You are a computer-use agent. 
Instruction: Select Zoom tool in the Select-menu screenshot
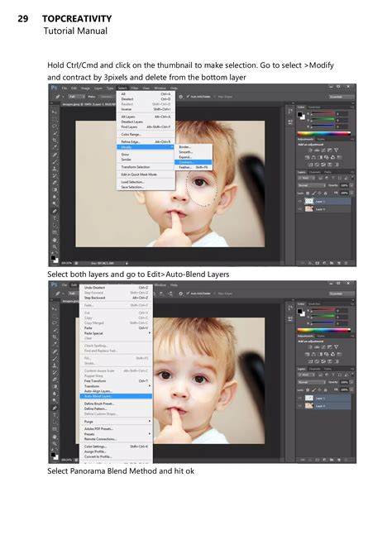click(55, 247)
